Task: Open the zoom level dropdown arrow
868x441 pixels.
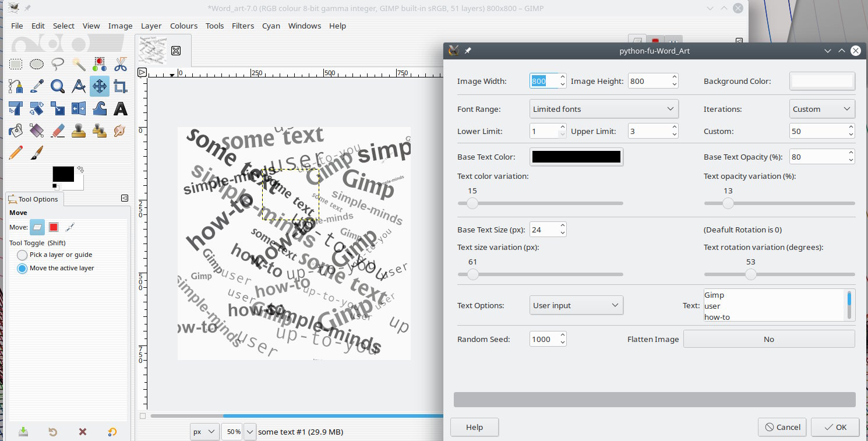Action: tap(250, 432)
